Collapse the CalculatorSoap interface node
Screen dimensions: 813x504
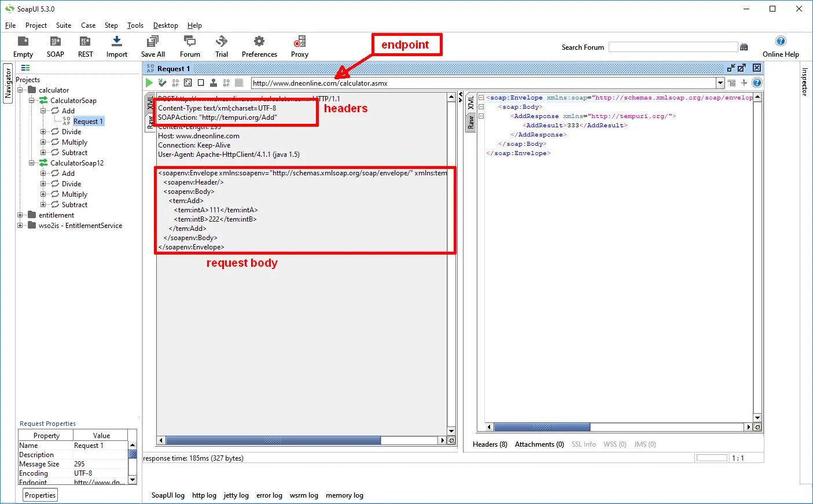click(x=32, y=100)
